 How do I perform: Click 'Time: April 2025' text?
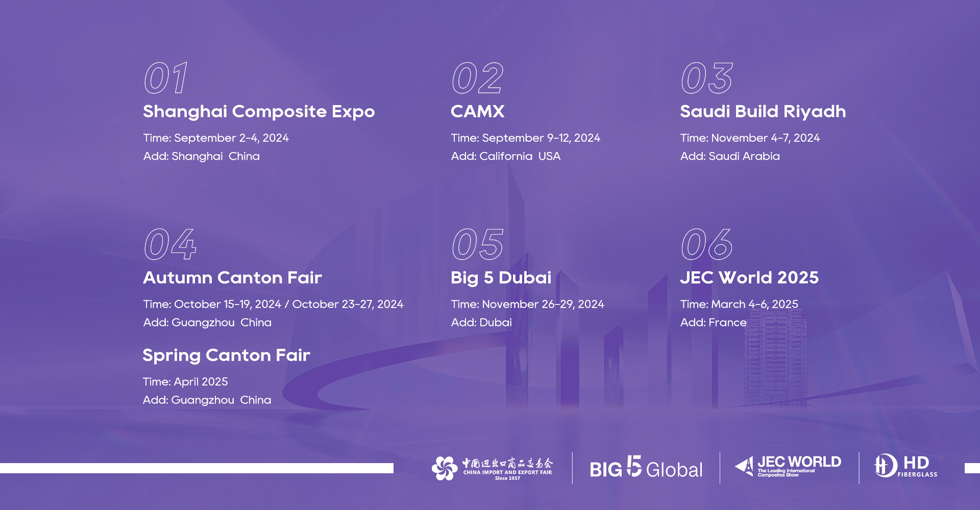(x=185, y=382)
